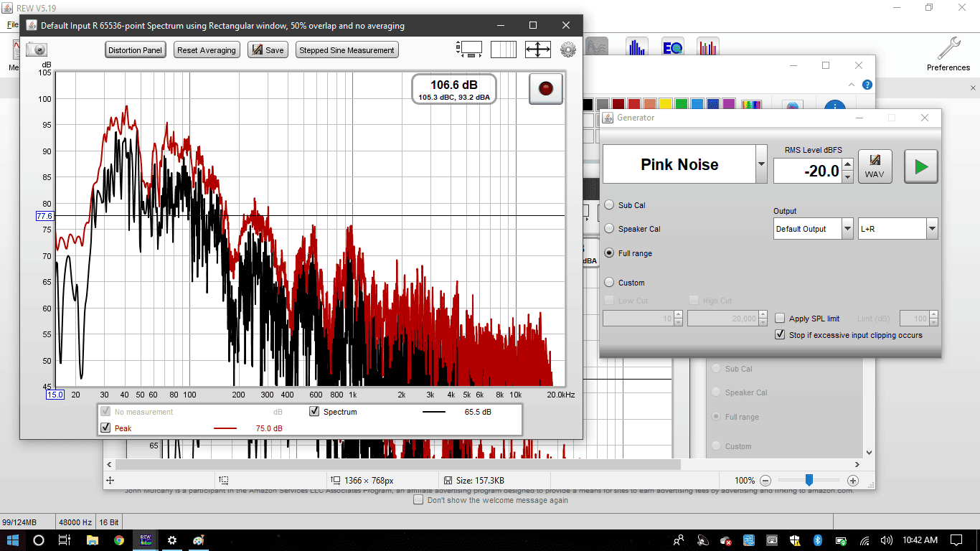Open the notification center icon
980x551 pixels.
[x=956, y=540]
